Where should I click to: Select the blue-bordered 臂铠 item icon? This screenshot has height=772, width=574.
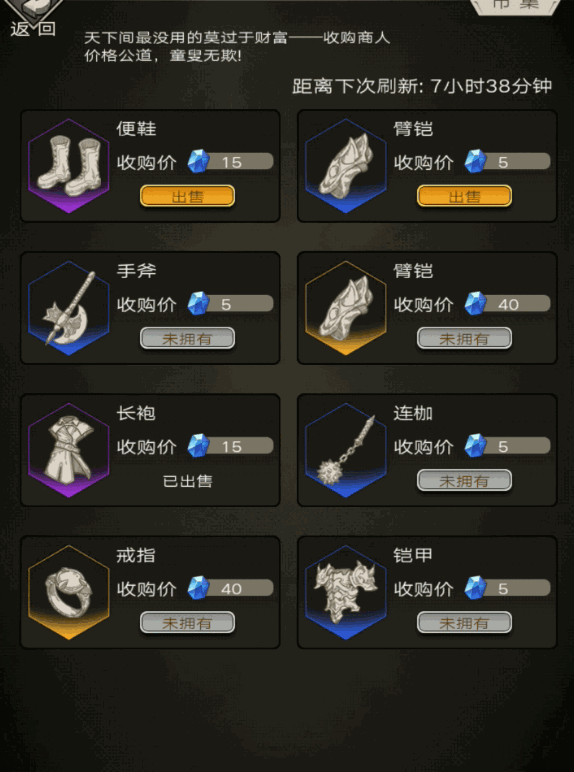point(346,166)
